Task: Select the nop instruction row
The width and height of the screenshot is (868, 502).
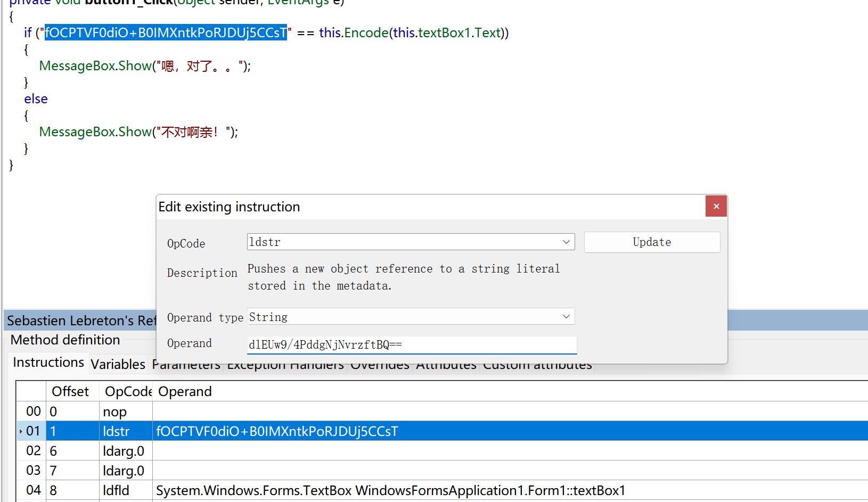Action: pos(442,412)
